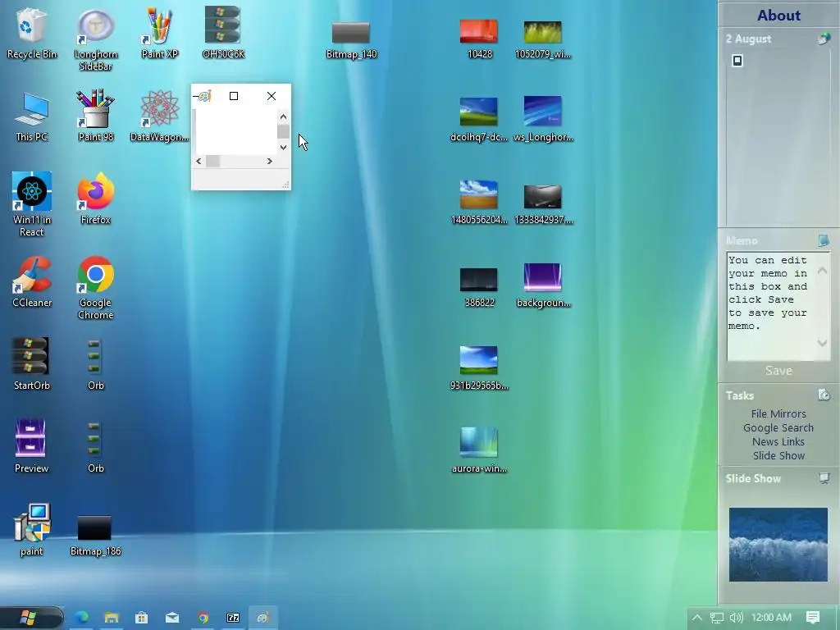
Task: Select the 10428 red wallpaper thumbnail
Action: [479, 39]
